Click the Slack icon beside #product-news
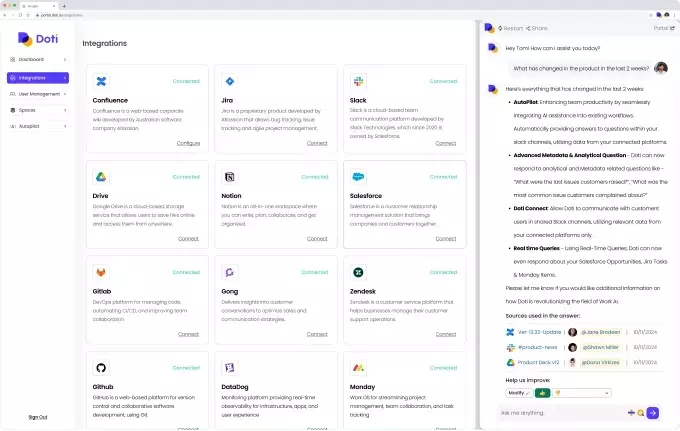This screenshot has height=431, width=680. tap(510, 347)
